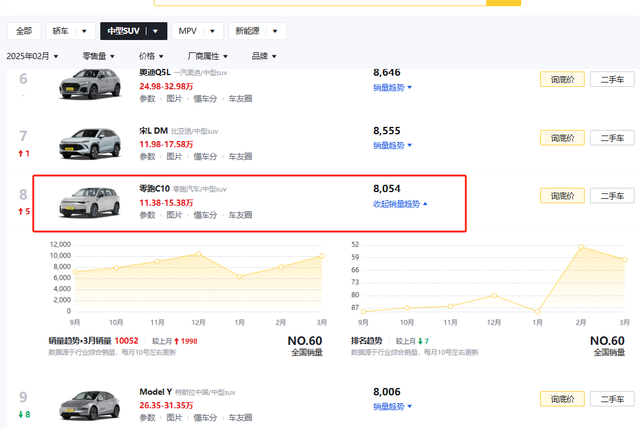Open the 价格 filter dropdown

(151, 56)
